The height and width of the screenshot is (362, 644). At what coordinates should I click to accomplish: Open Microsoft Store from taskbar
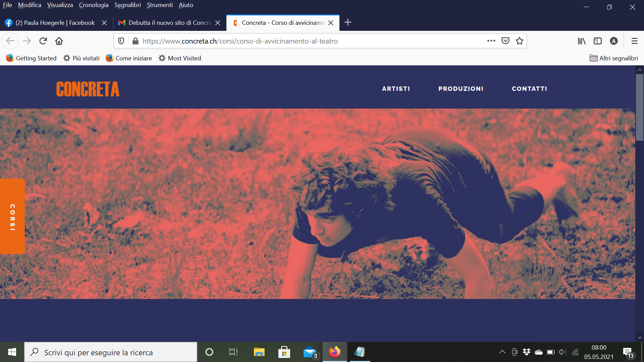coord(284,352)
